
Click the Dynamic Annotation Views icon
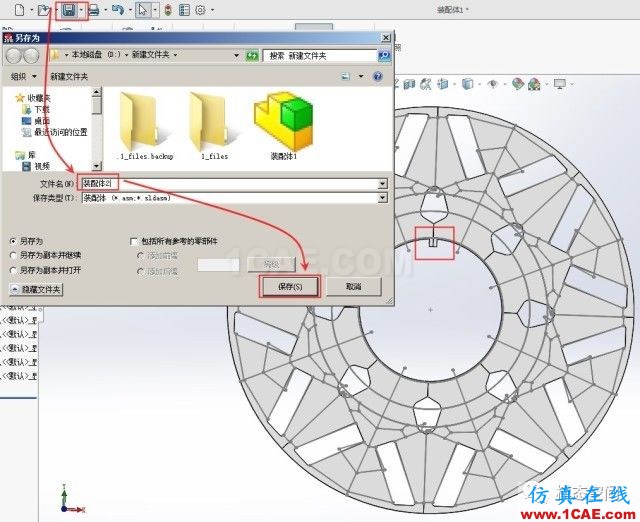[x=426, y=84]
